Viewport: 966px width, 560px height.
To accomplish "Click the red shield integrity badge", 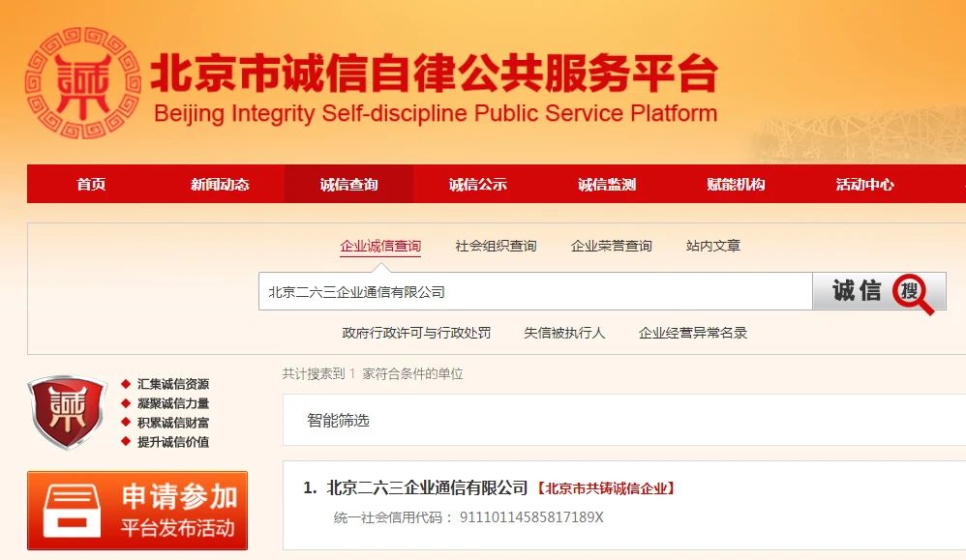I will point(66,412).
